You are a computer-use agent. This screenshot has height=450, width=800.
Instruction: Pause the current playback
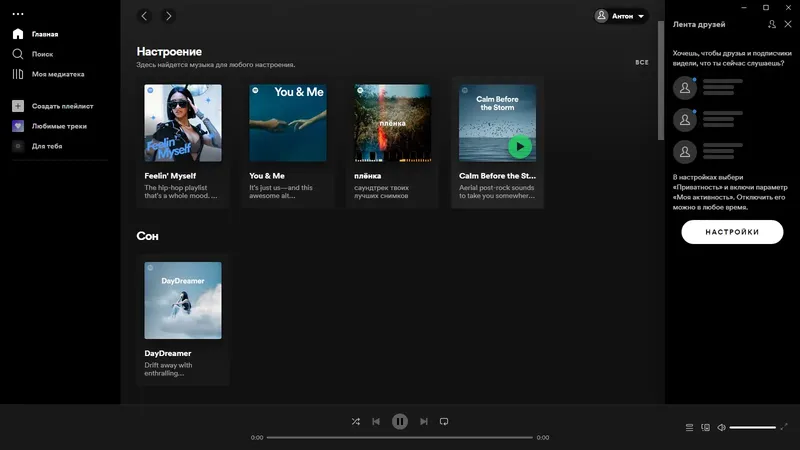point(399,421)
